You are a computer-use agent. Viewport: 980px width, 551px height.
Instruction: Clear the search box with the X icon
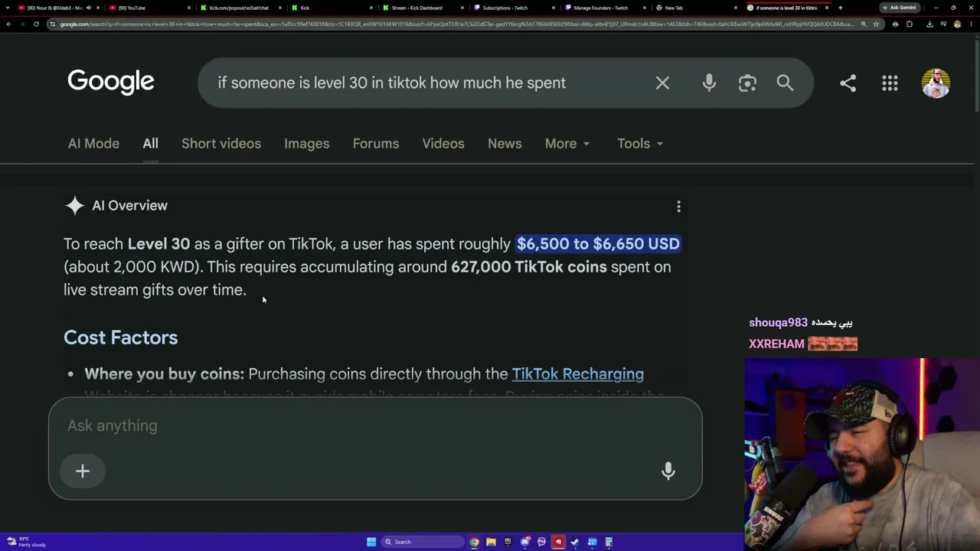(662, 83)
